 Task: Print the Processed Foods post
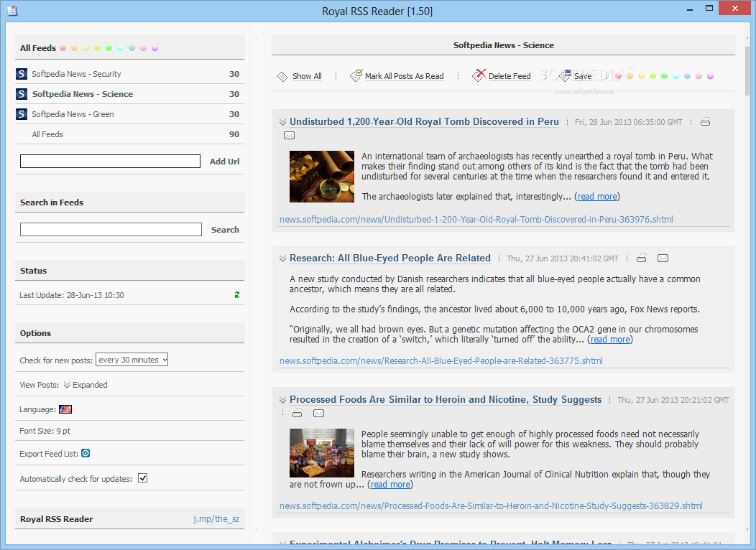pos(298,414)
